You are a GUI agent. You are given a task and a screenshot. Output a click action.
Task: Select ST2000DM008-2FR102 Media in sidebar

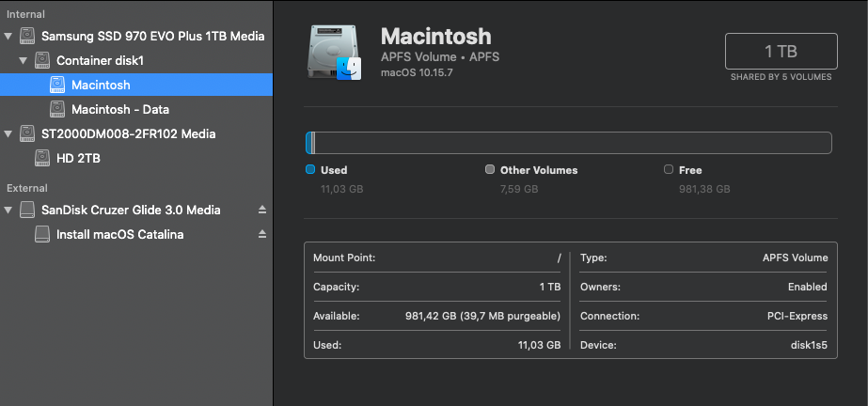point(136,133)
